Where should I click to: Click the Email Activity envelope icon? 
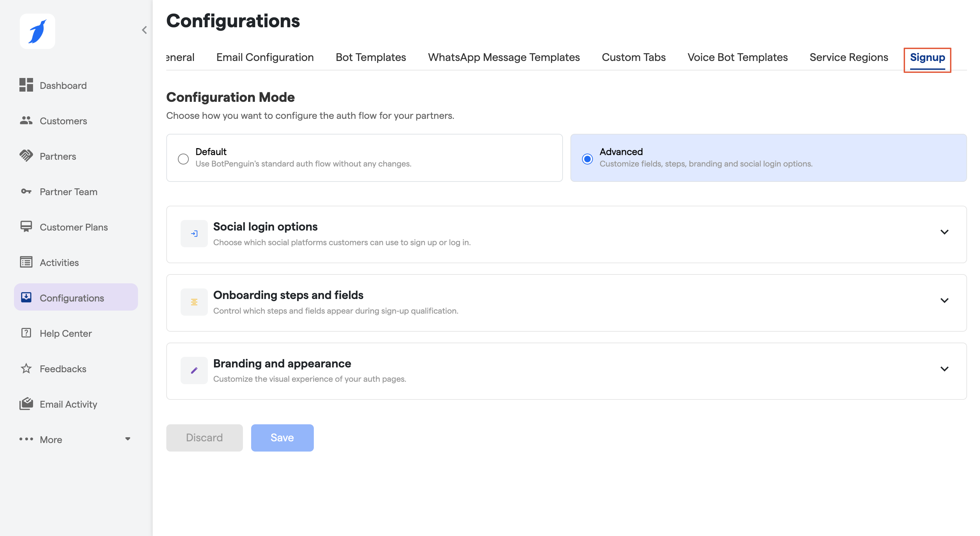click(x=26, y=404)
